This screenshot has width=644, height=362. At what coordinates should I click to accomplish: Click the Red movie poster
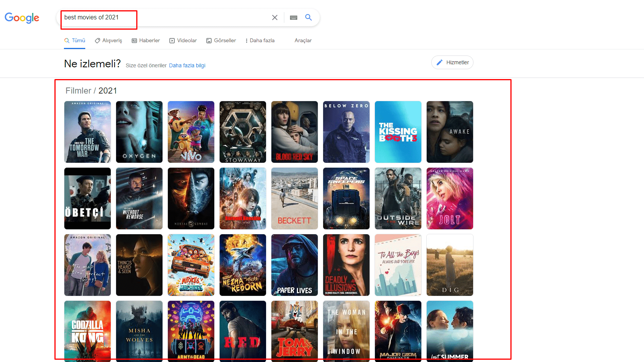click(x=243, y=331)
